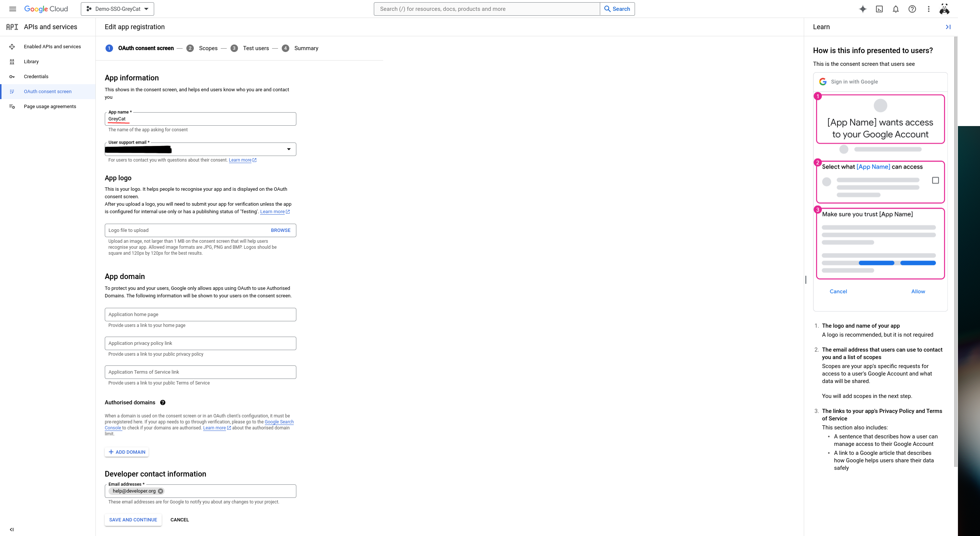Image resolution: width=980 pixels, height=536 pixels.
Task: Click the Page usage agreements settings icon
Action: (12, 107)
